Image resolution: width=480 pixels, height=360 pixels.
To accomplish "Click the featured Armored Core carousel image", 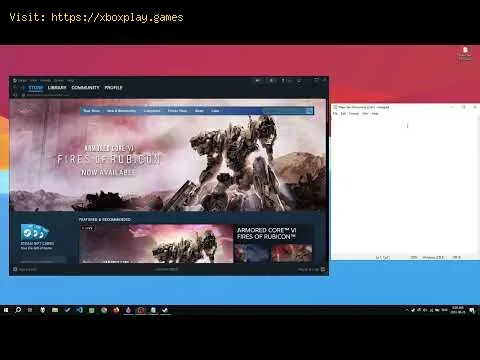I will pos(156,243).
